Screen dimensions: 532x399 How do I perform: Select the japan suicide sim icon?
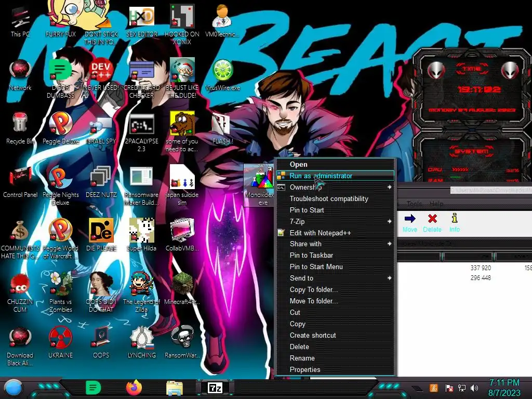pyautogui.click(x=182, y=185)
